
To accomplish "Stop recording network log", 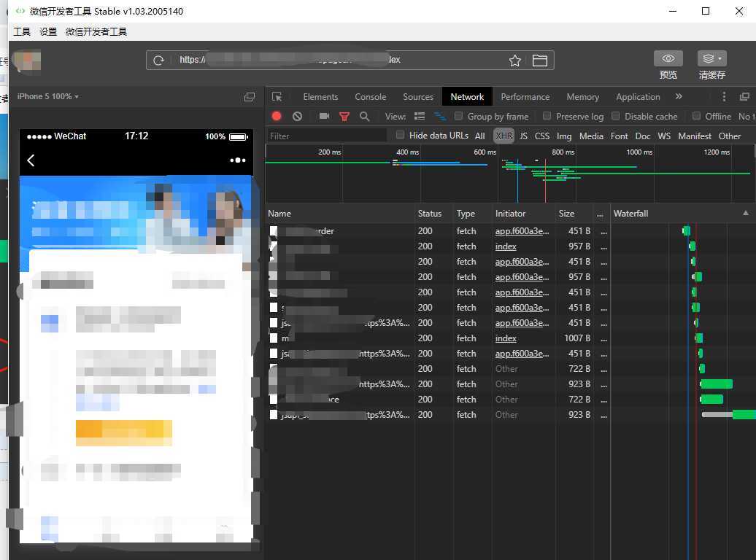I will (x=277, y=116).
